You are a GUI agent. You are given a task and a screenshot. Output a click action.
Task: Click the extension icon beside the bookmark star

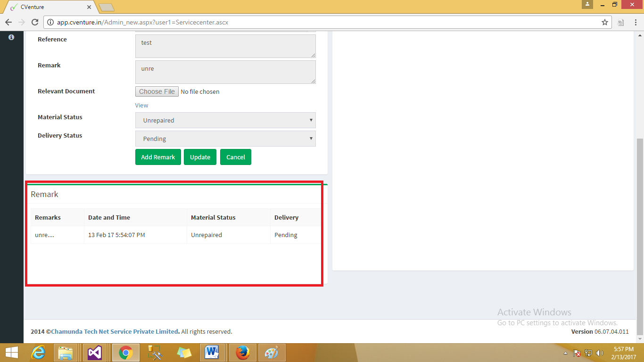(x=621, y=22)
